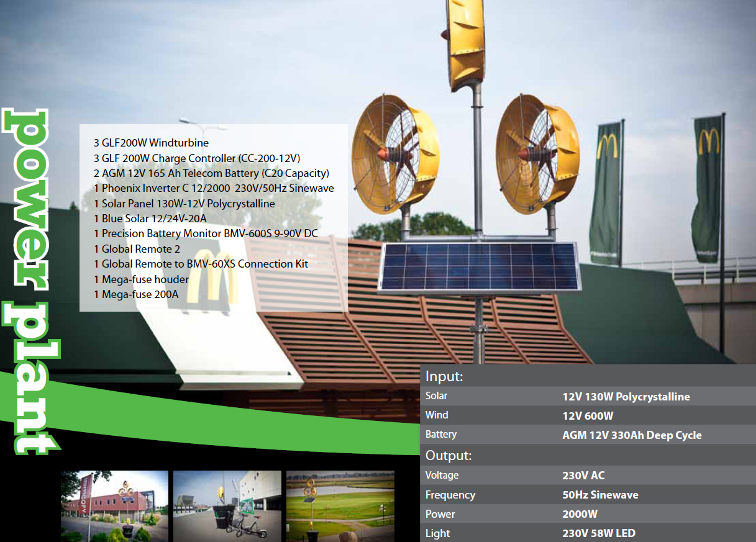Viewport: 756px width, 542px height.
Task: Click the '3 GLF200W Windturbine' line
Action: click(151, 143)
